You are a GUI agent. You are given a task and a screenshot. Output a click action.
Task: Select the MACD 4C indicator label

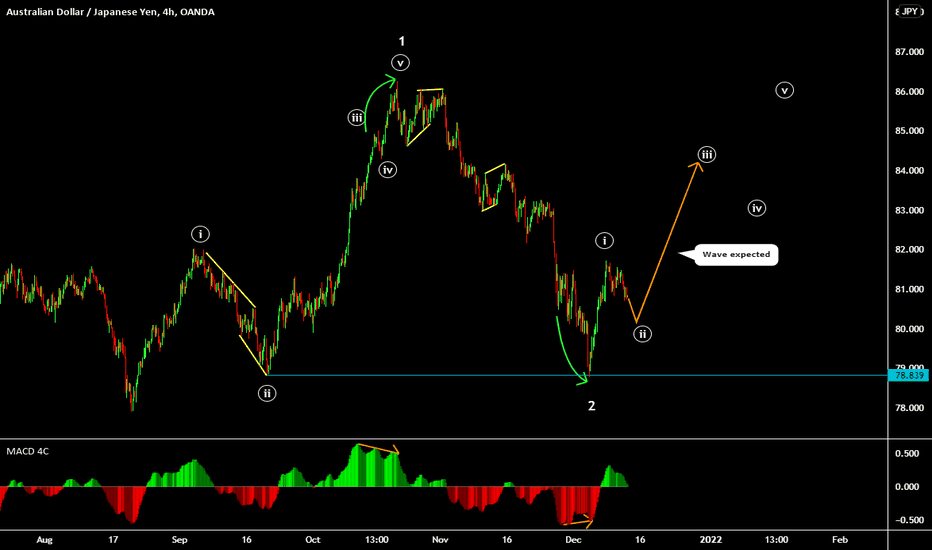click(x=27, y=451)
